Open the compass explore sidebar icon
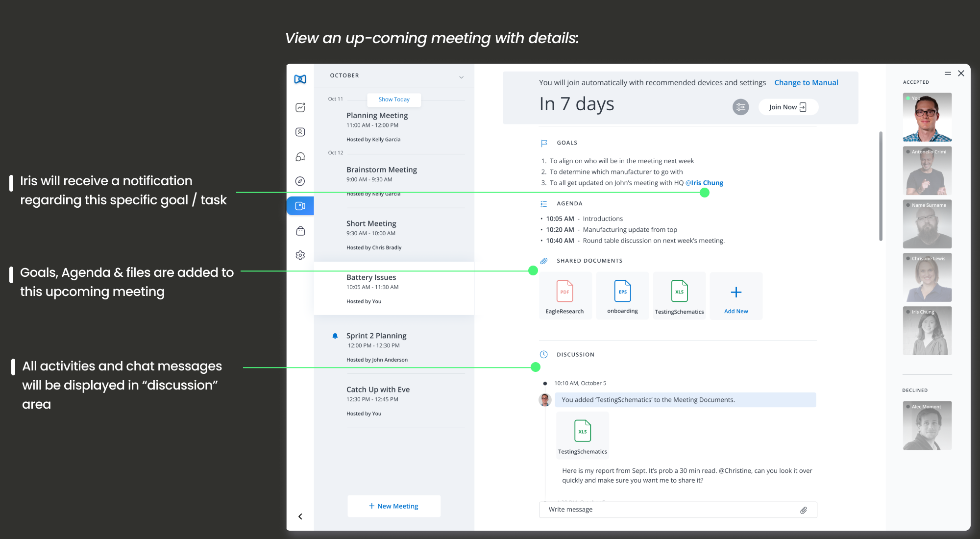The image size is (980, 539). 300,181
